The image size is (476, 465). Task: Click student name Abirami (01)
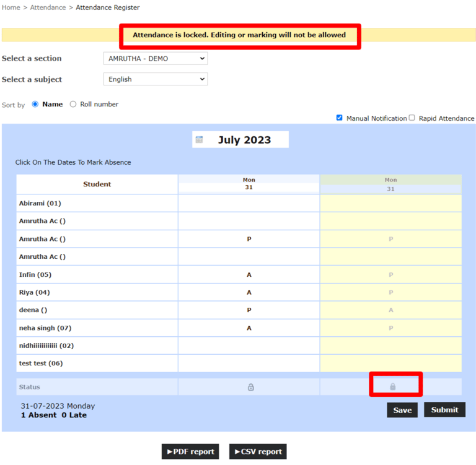[40, 203]
